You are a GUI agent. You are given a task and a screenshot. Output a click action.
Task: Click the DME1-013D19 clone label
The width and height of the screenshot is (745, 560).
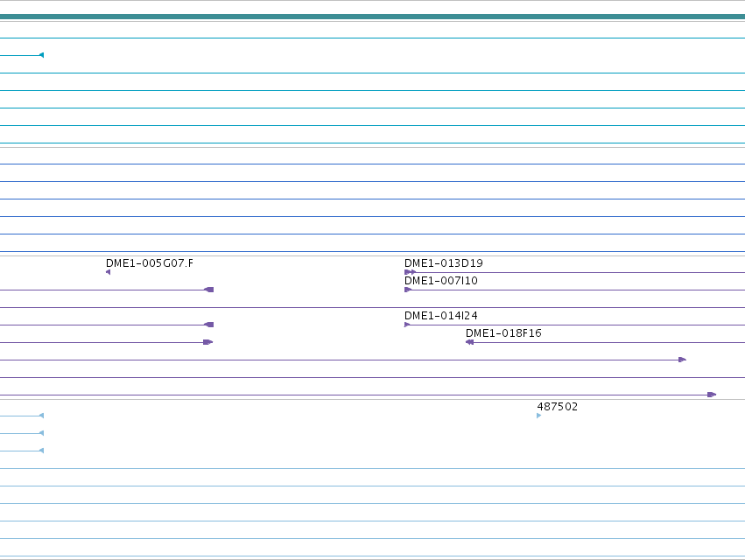[443, 263]
